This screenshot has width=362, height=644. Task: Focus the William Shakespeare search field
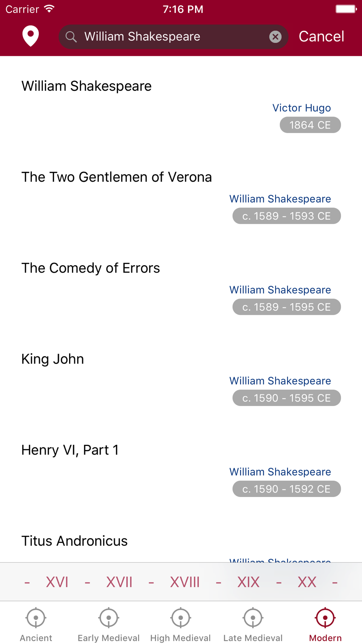(x=173, y=37)
